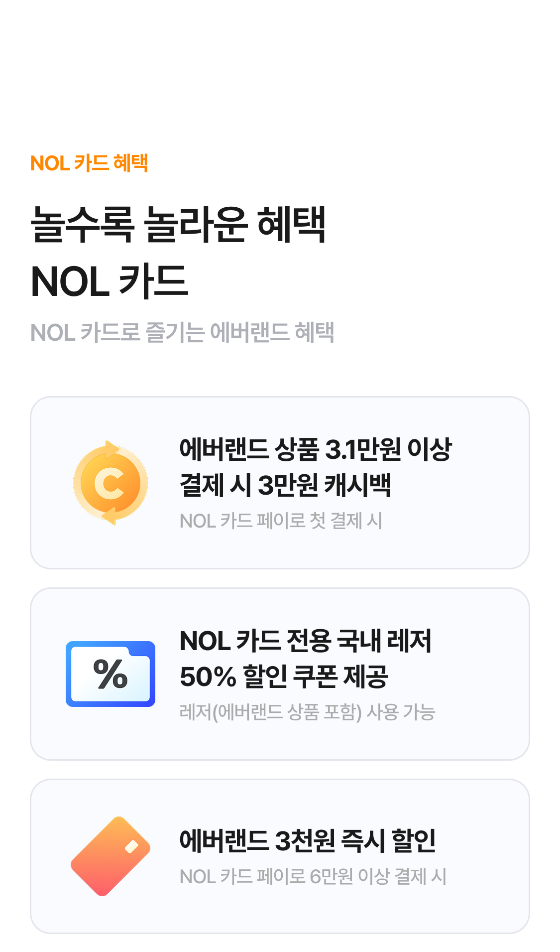The width and height of the screenshot is (560, 952).
Task: Click the orange 'NOL 카드 혜택' label
Action: point(89,163)
